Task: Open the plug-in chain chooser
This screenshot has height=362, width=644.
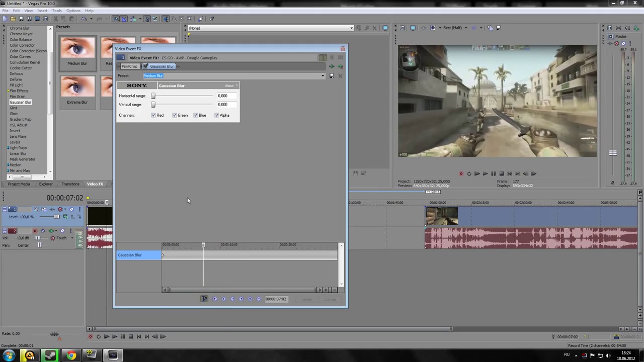Action: pos(332,66)
